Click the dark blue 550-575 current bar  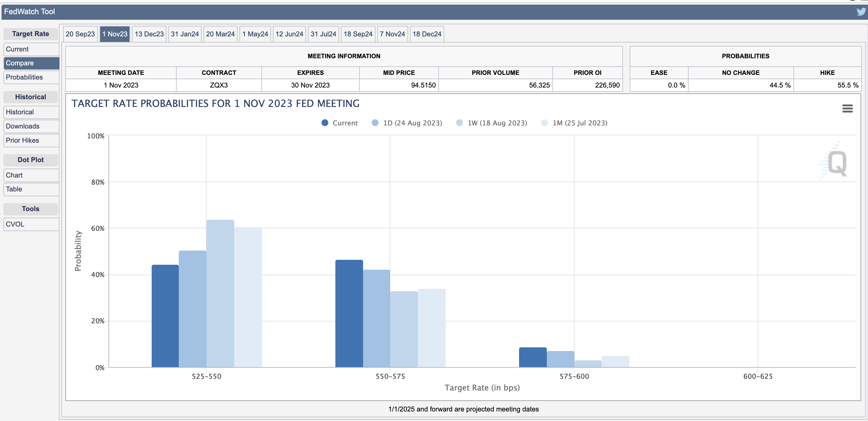[x=349, y=313]
